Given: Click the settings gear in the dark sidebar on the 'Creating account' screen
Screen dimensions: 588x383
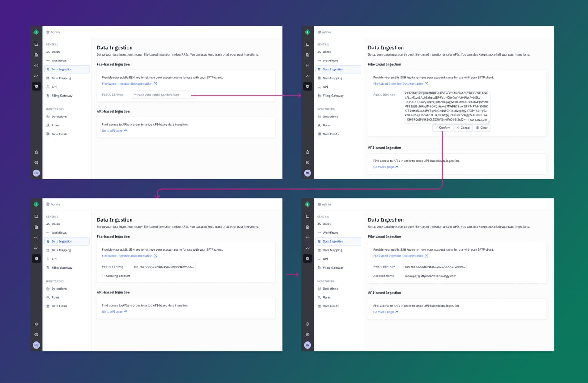Looking at the screenshot, I should click(x=36, y=258).
